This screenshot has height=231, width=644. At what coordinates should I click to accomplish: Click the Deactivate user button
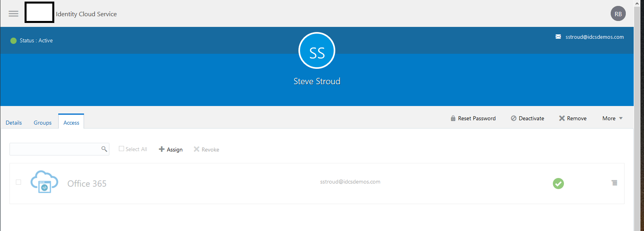click(x=527, y=118)
